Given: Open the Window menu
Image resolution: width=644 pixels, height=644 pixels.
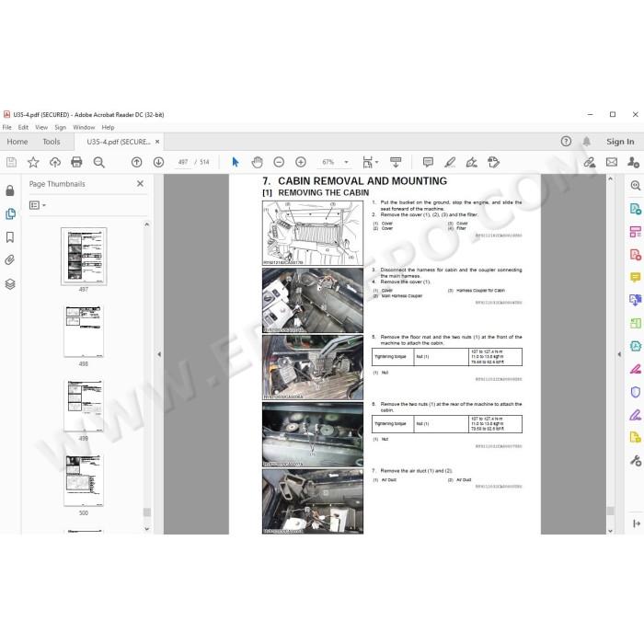Looking at the screenshot, I should click(85, 127).
